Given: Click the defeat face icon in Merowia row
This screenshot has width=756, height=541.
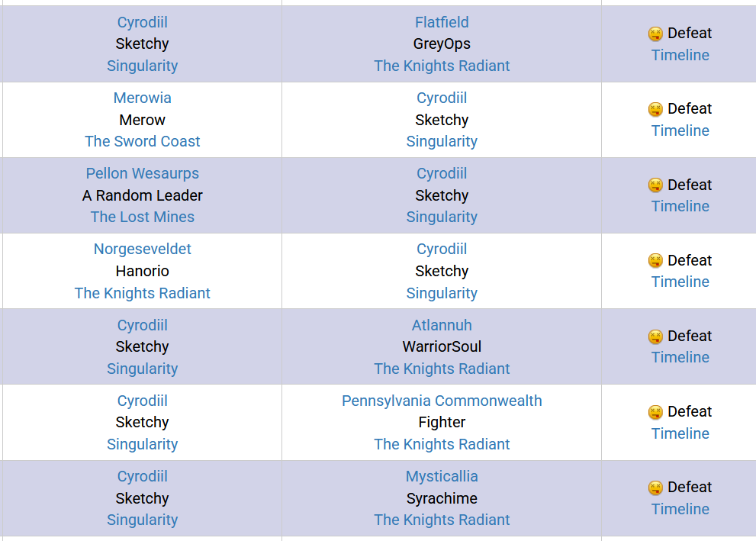Looking at the screenshot, I should coord(655,109).
